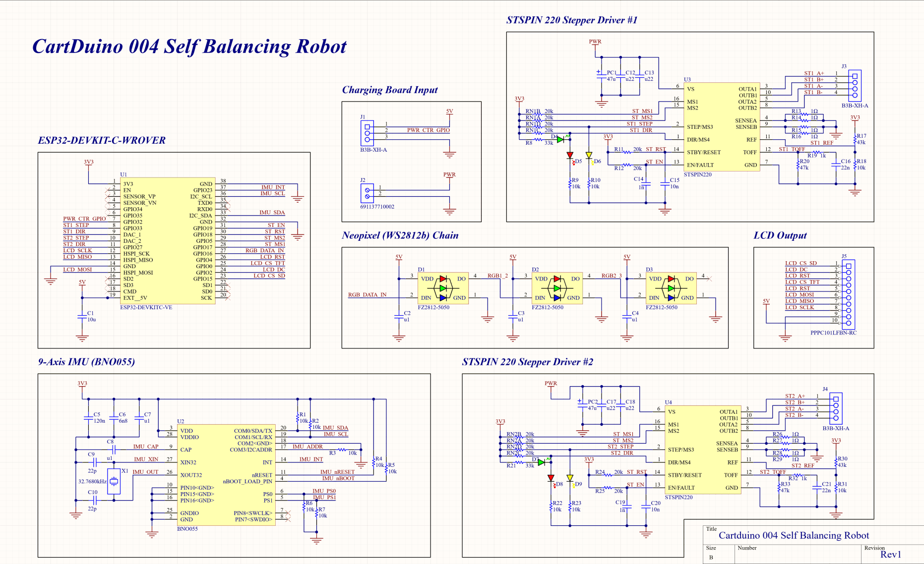Select capacitor C2 u1 in Neopixel chain
Screen dimensions: 924x564
pos(399,316)
